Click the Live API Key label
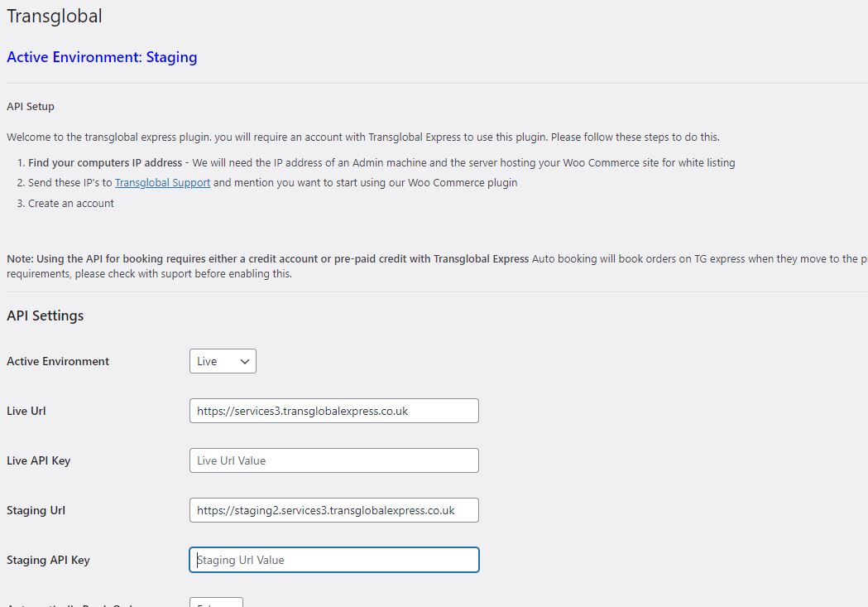 [x=39, y=460]
